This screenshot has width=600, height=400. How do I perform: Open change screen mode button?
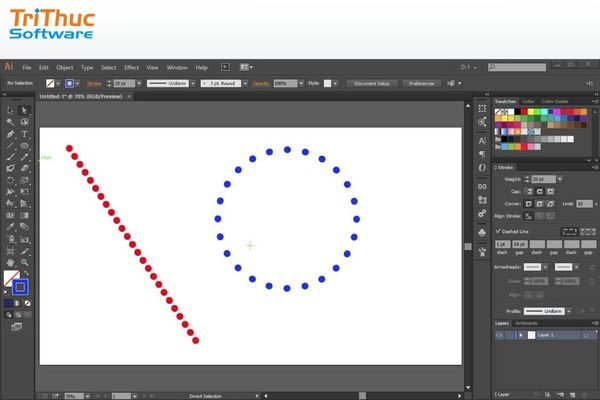pyautogui.click(x=16, y=327)
